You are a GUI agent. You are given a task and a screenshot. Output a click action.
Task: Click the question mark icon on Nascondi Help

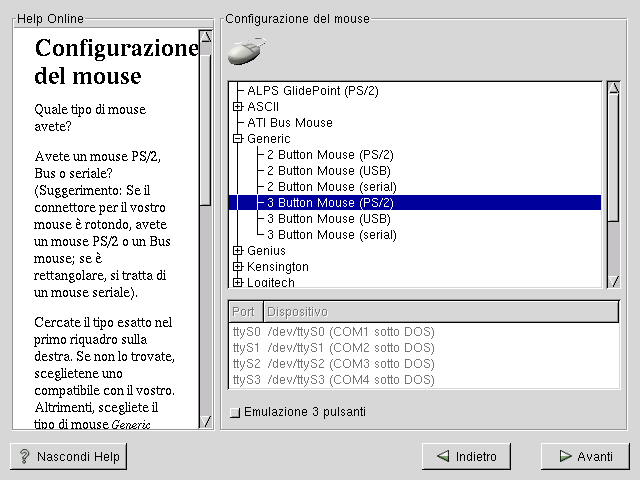click(x=24, y=457)
